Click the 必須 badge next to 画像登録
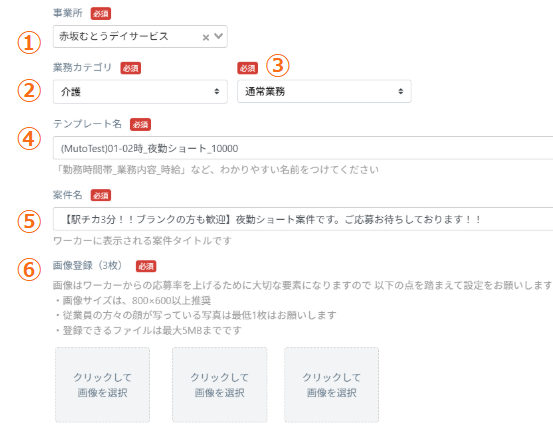Viewport: 553px width, 430px height. coord(146,266)
